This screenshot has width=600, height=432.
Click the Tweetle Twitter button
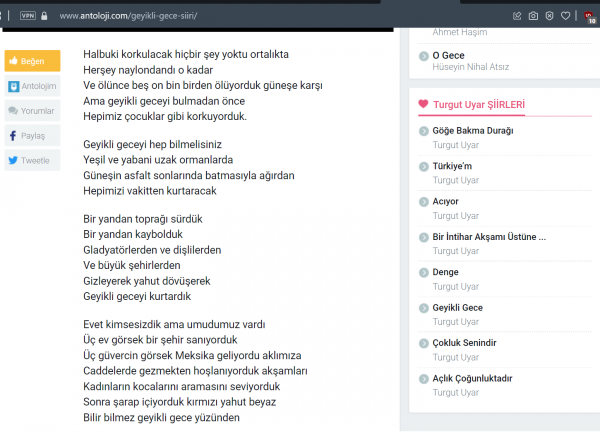(x=32, y=160)
